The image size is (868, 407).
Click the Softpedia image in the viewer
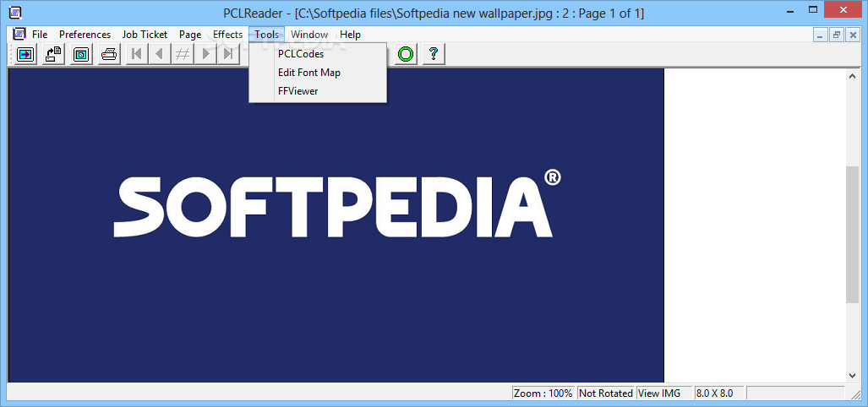(336, 225)
